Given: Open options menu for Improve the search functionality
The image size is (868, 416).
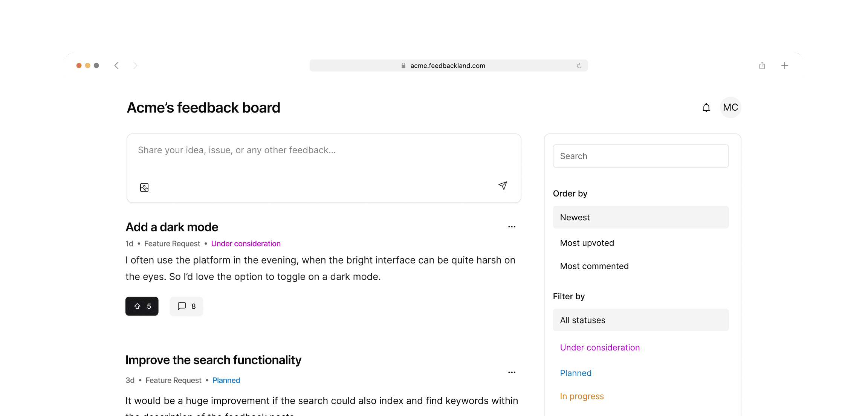Looking at the screenshot, I should [512, 372].
